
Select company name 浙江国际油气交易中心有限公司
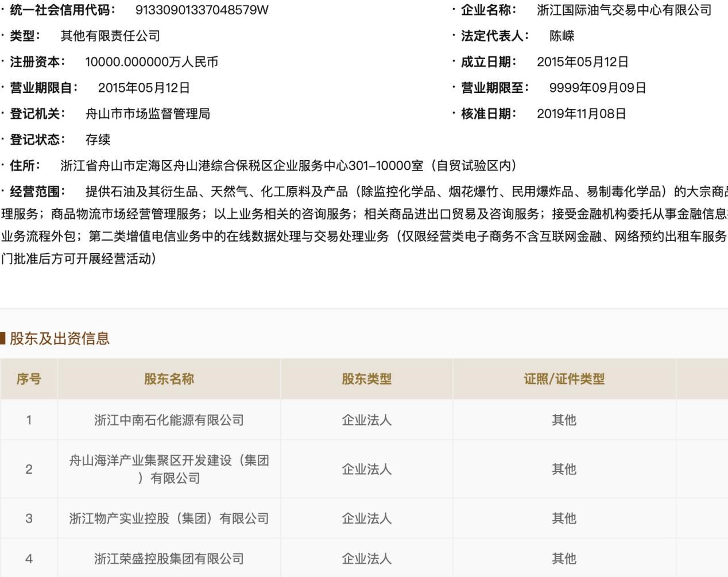click(624, 10)
